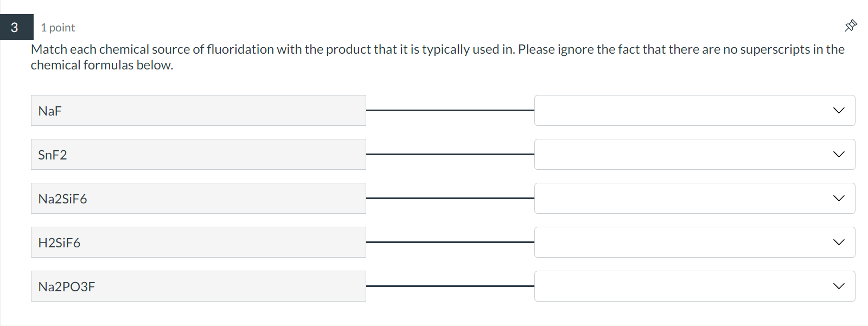Open the answer dropdown field matching SnF2
This screenshot has width=868, height=326.
tap(684, 155)
